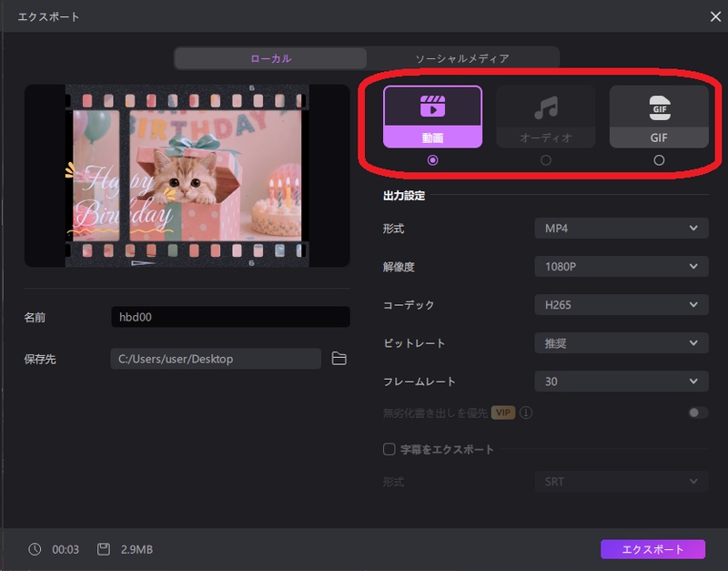The width and height of the screenshot is (728, 571).
Task: Switch to the ソーシャルメディア tab
Action: click(462, 58)
